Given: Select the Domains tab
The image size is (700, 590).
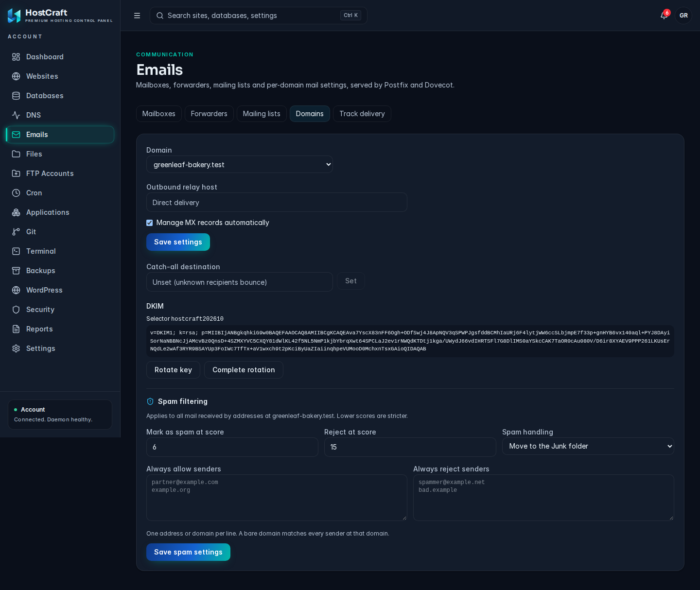Looking at the screenshot, I should pos(310,114).
